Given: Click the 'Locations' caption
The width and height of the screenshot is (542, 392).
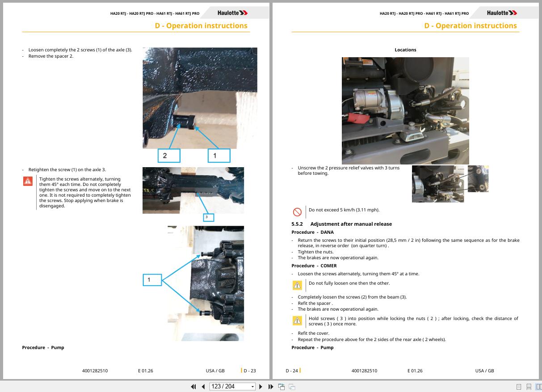Looking at the screenshot, I should point(405,50).
